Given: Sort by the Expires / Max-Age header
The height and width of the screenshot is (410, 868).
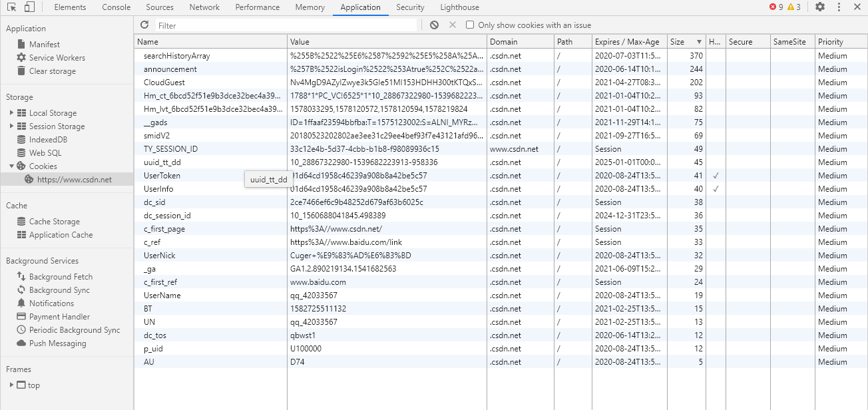Looking at the screenshot, I should [630, 41].
